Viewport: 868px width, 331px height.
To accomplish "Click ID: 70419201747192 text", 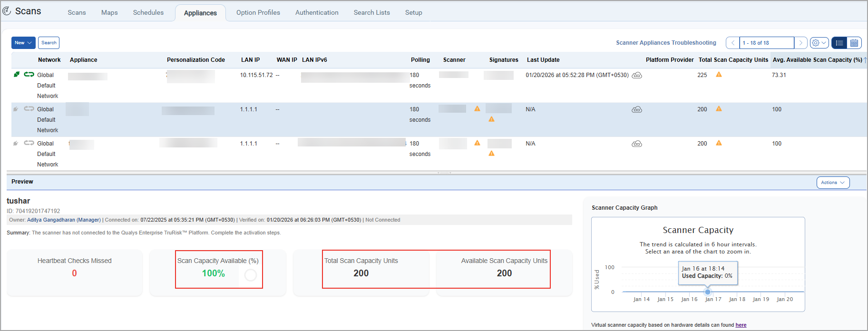I will (33, 211).
